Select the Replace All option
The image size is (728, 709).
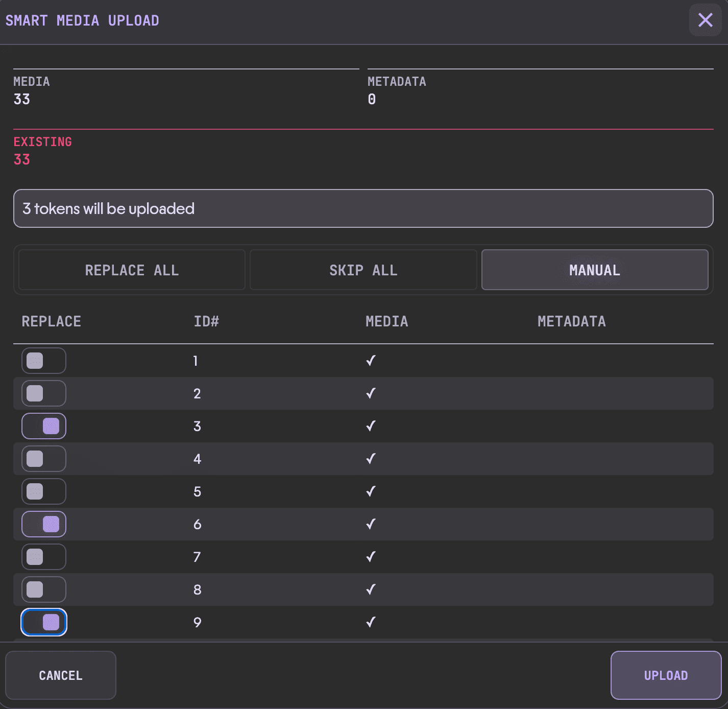tap(132, 270)
